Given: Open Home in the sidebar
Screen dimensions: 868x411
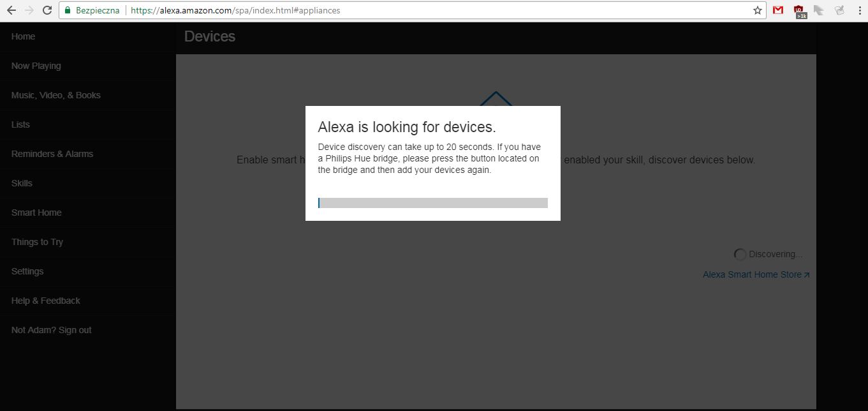Looking at the screenshot, I should pyautogui.click(x=87, y=36).
